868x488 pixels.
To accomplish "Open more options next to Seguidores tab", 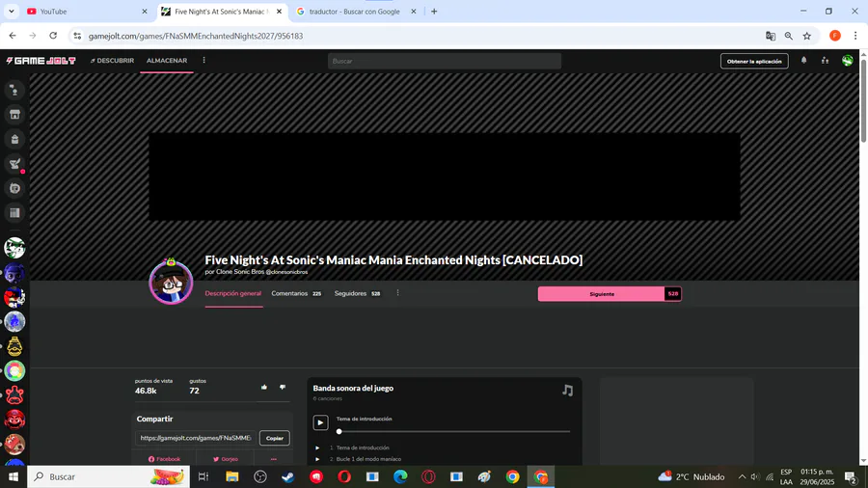I will (397, 293).
